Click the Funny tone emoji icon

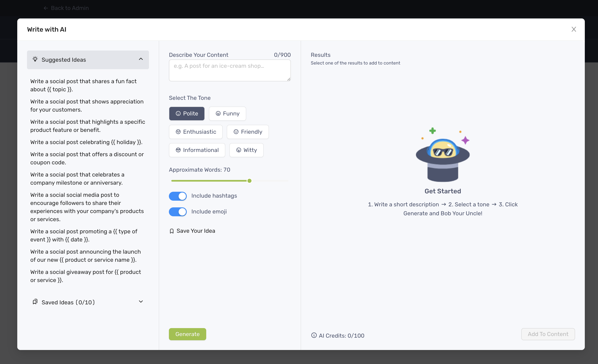218,114
